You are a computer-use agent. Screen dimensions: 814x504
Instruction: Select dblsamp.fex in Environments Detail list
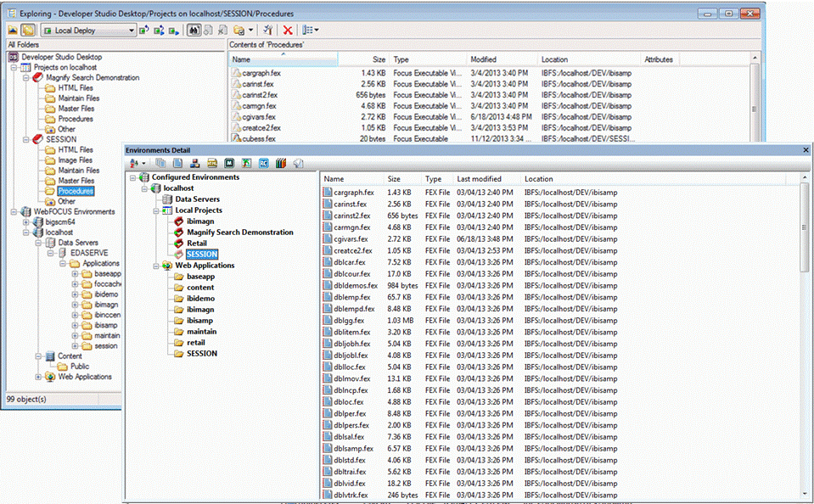click(x=354, y=449)
